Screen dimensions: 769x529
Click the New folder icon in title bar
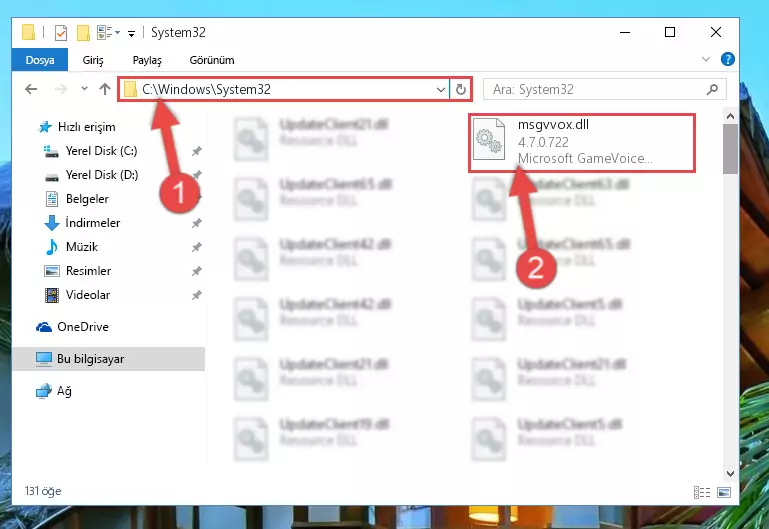pos(83,33)
